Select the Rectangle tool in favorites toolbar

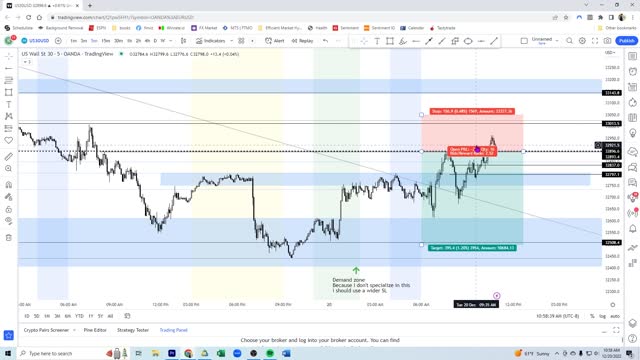click(390, 41)
